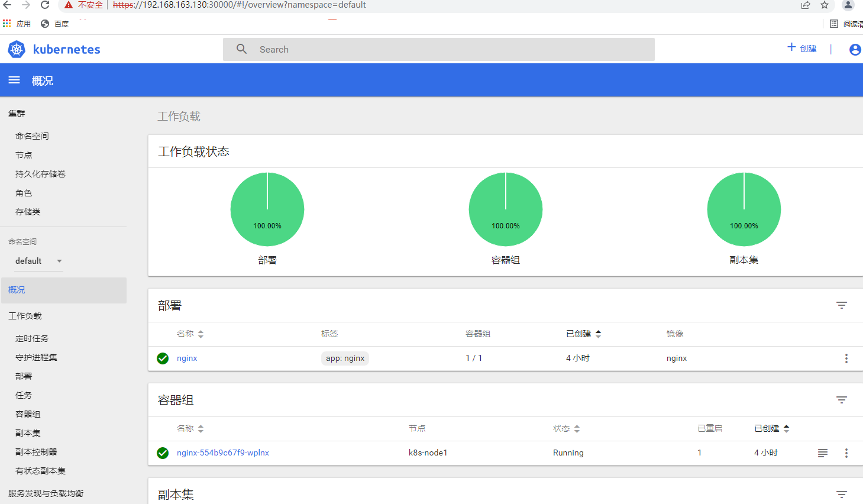
Task: Open the user account icon top right
Action: point(854,49)
